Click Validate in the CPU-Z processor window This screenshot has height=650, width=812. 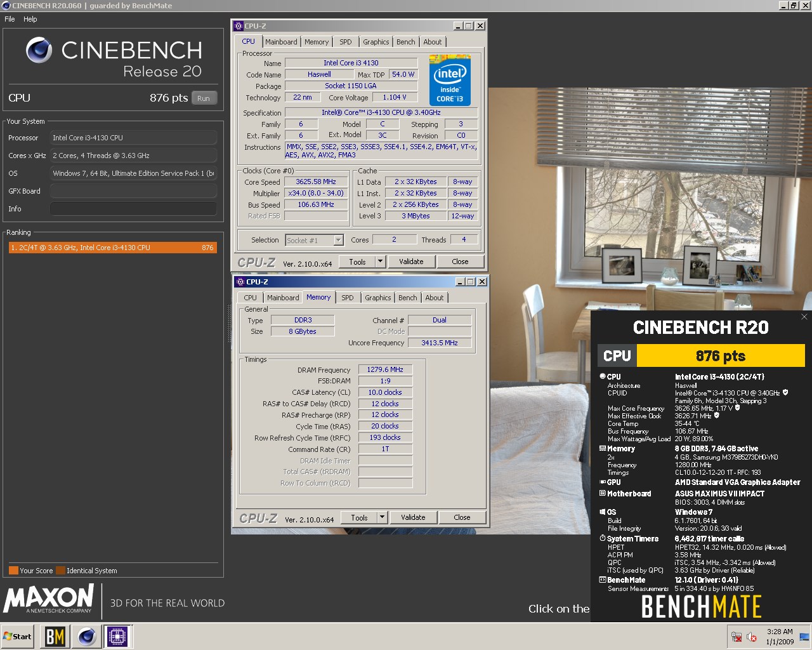(411, 262)
